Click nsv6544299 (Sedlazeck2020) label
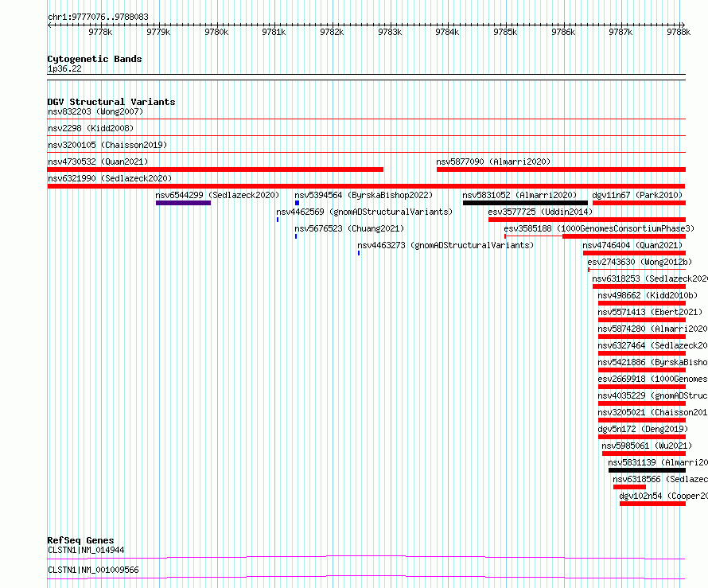Screen dimensions: 708x588 point(217,195)
